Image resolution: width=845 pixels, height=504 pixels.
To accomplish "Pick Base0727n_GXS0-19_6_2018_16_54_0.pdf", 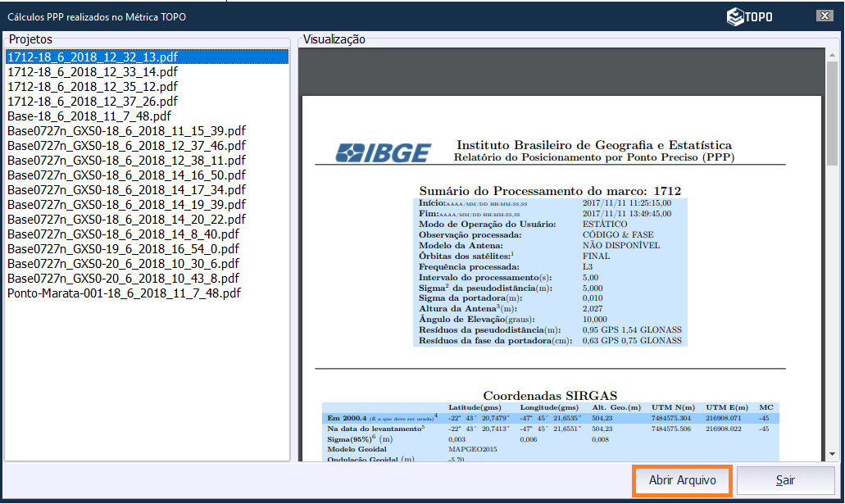I will [x=123, y=249].
